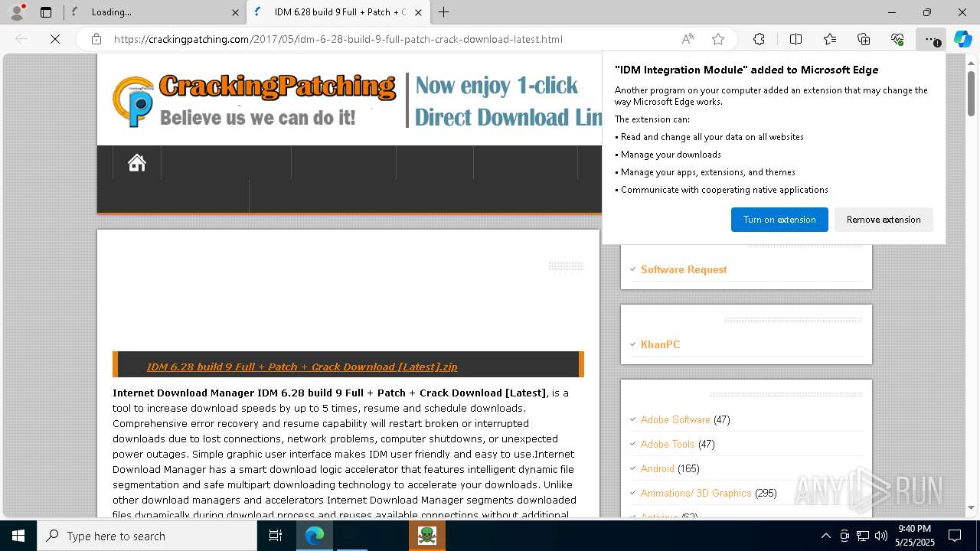Open the notification center icon
Image resolution: width=980 pixels, height=551 pixels.
click(x=955, y=536)
